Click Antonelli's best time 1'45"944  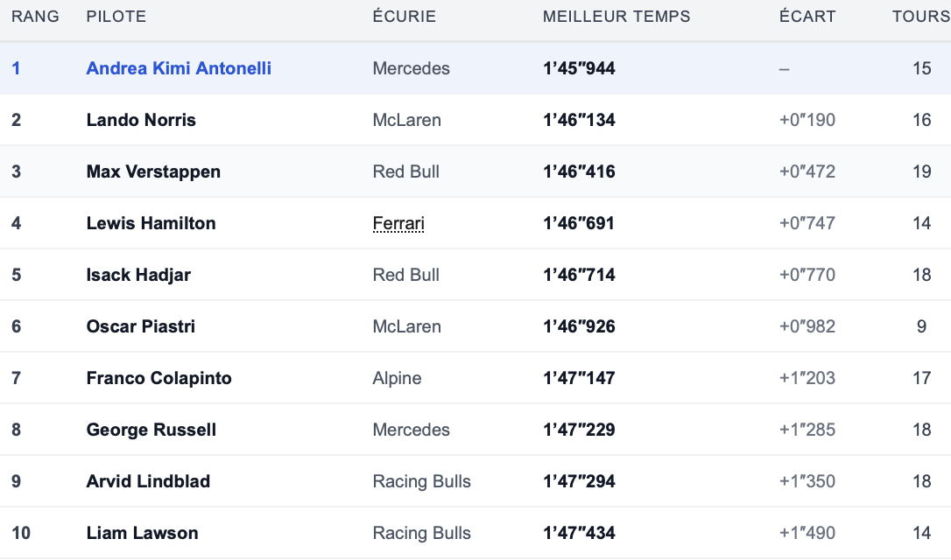coord(579,68)
